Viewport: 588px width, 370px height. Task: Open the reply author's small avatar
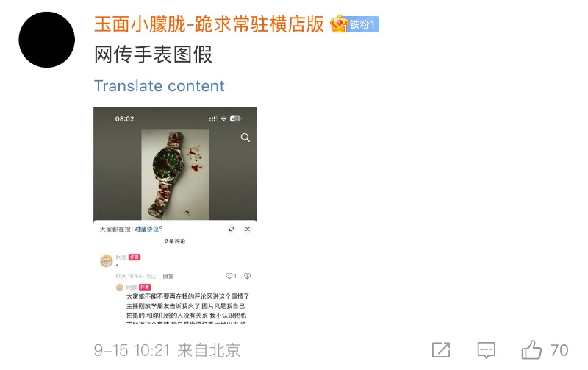120,287
